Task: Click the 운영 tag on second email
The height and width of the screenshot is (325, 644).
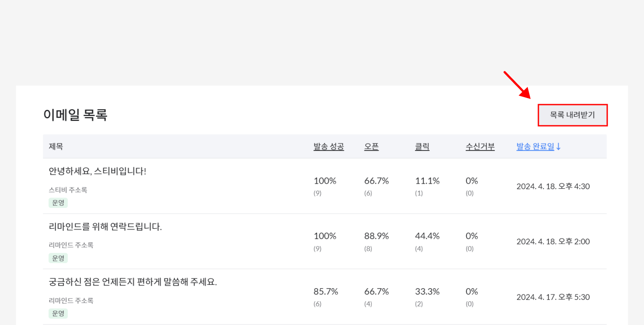Action: [58, 258]
